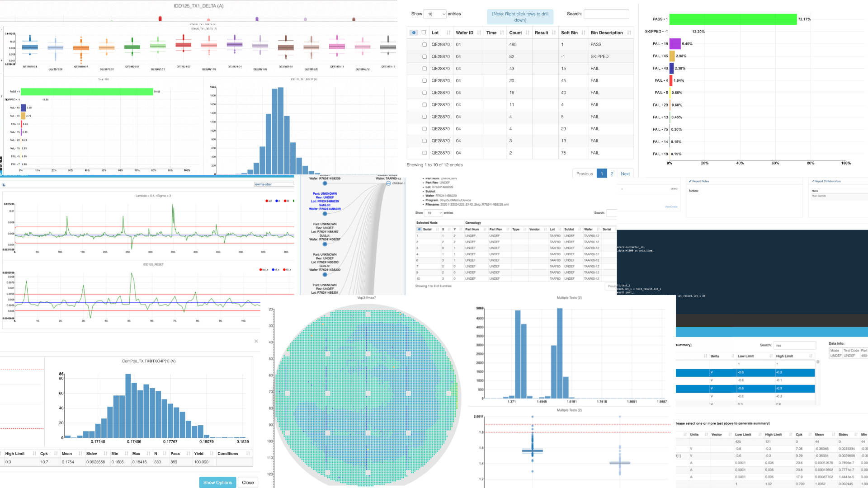Click Next in the bin table pagination
The height and width of the screenshot is (488, 868).
(x=625, y=174)
